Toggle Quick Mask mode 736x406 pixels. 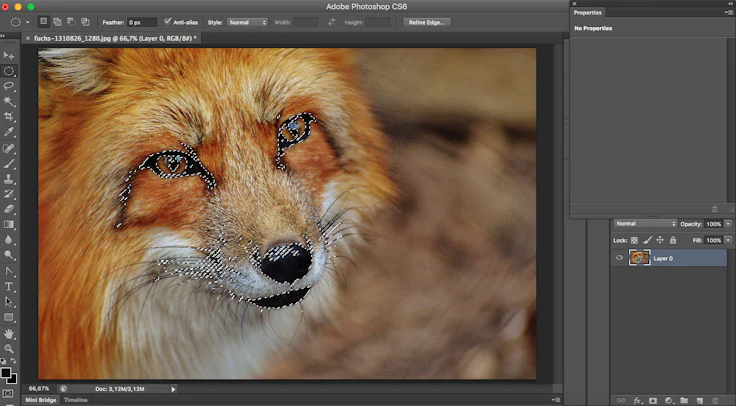point(8,393)
